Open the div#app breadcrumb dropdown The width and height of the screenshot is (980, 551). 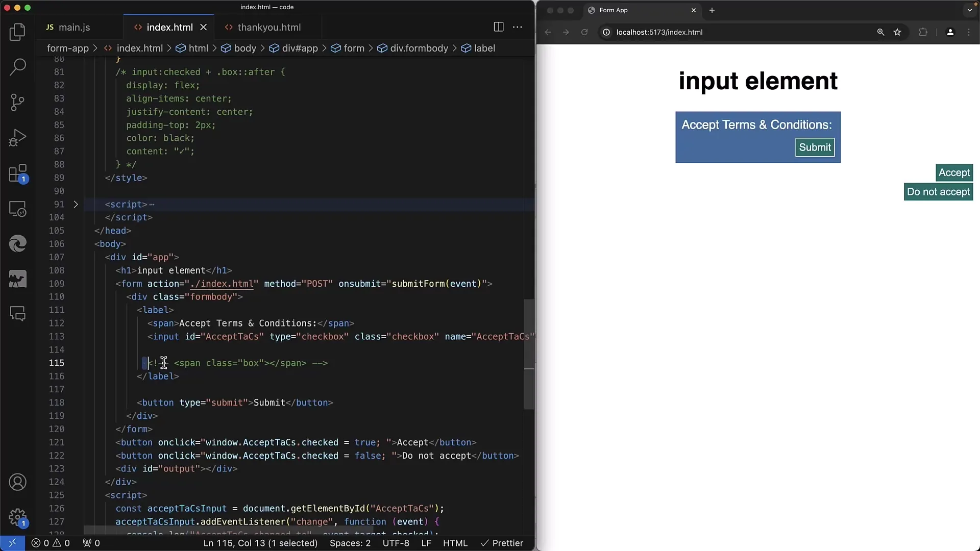point(293,48)
